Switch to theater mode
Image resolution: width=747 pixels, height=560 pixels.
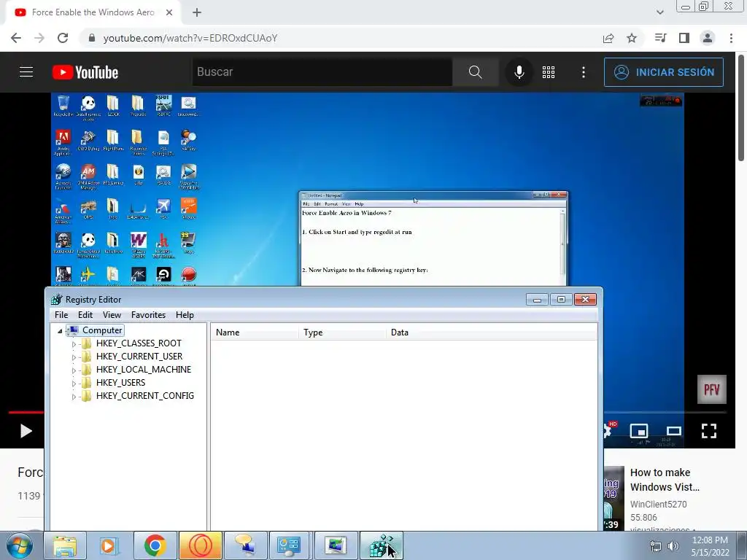673,431
